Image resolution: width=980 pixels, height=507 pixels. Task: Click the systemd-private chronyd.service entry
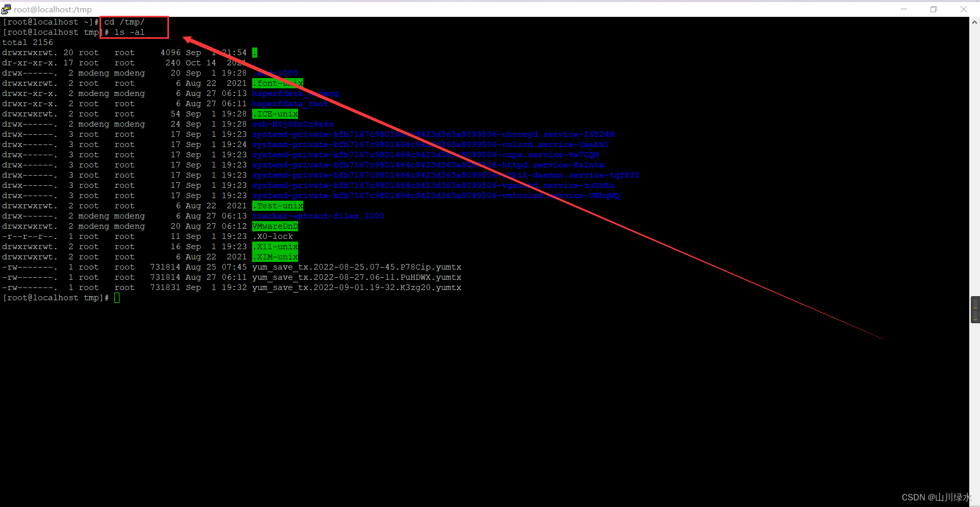pos(433,134)
